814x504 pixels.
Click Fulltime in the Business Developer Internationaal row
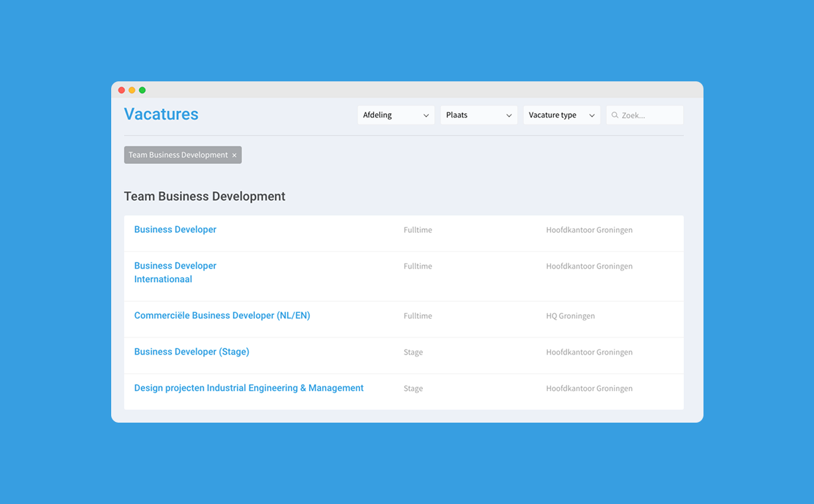pos(418,267)
